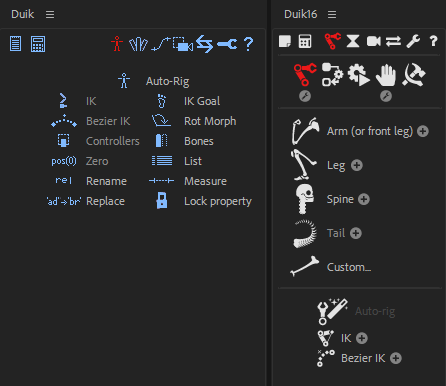Select the red rigging figure icon in Duik
Image resolution: width=446 pixels, height=386 pixels.
(x=117, y=44)
